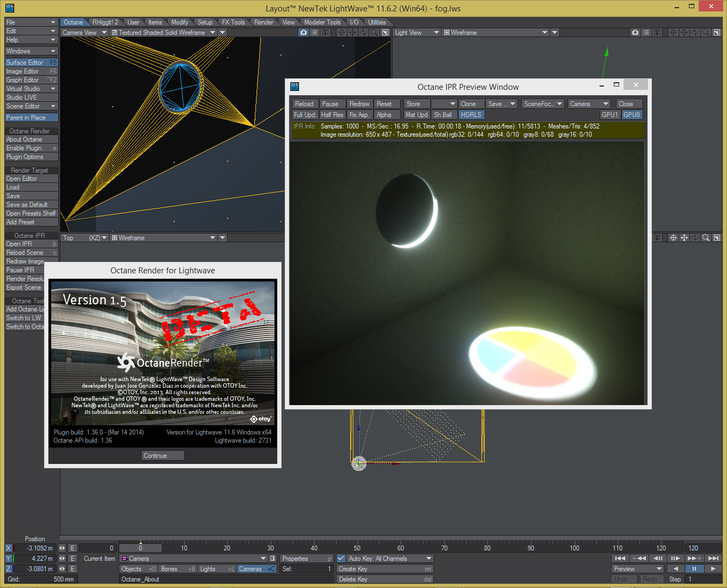Go to the next keyframe
Image resolution: width=727 pixels, height=588 pixels.
coord(694,558)
